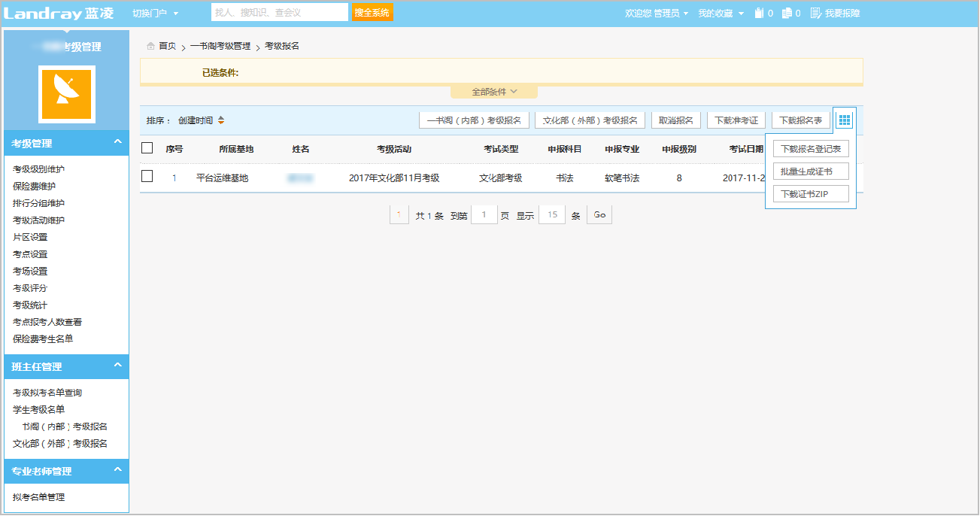The image size is (980, 516).
Task: Open the clipboard notification icon in header
Action: 759,13
